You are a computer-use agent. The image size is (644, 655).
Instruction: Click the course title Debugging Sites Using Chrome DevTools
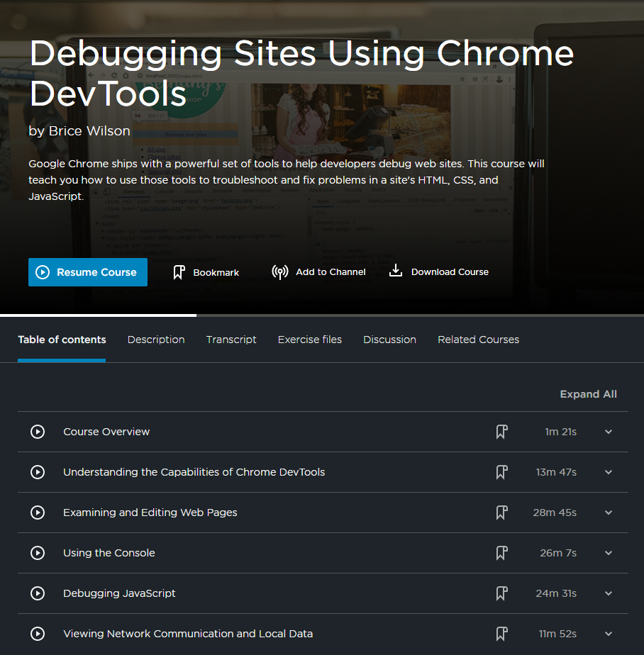pyautogui.click(x=301, y=73)
